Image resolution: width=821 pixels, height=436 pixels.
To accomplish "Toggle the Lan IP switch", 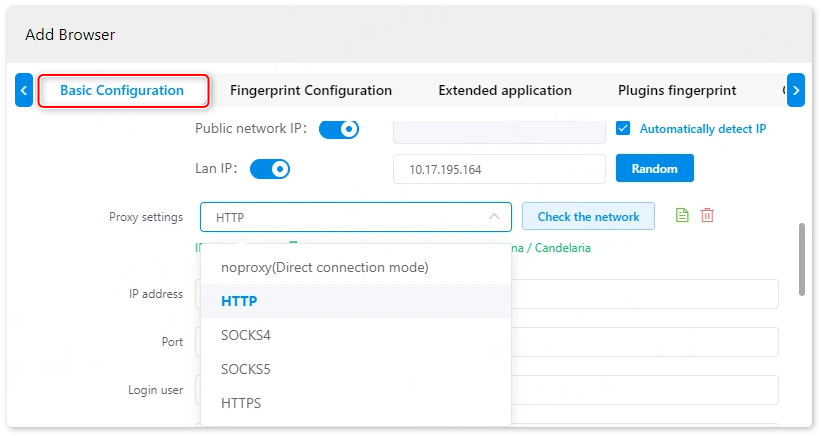I will (x=269, y=169).
